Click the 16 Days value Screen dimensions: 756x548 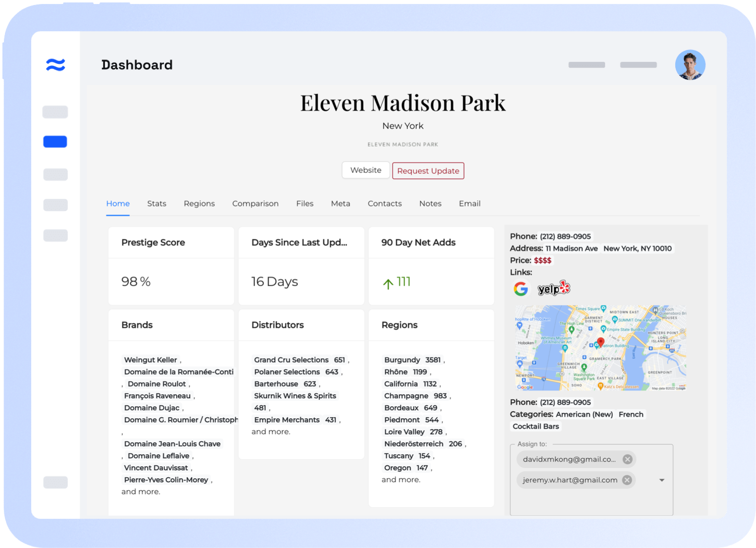point(275,282)
